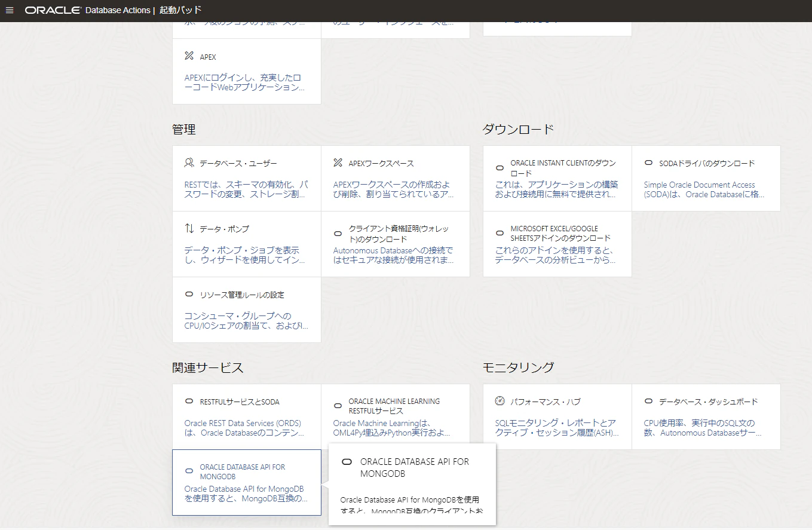
Task: Click Oracle REST Data Services description
Action: pyautogui.click(x=244, y=428)
